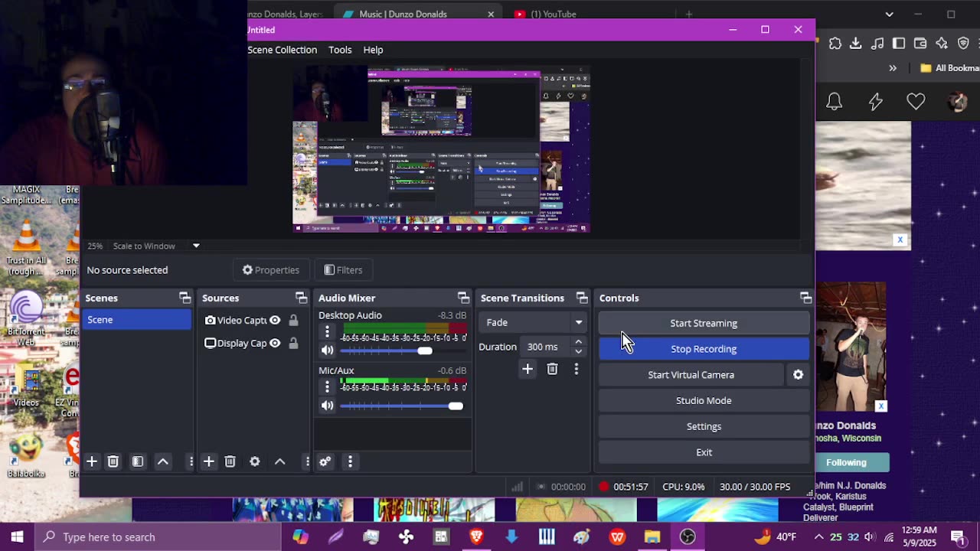Open source properties gear in the Sources toolbar
This screenshot has width=980, height=551.
click(x=255, y=461)
